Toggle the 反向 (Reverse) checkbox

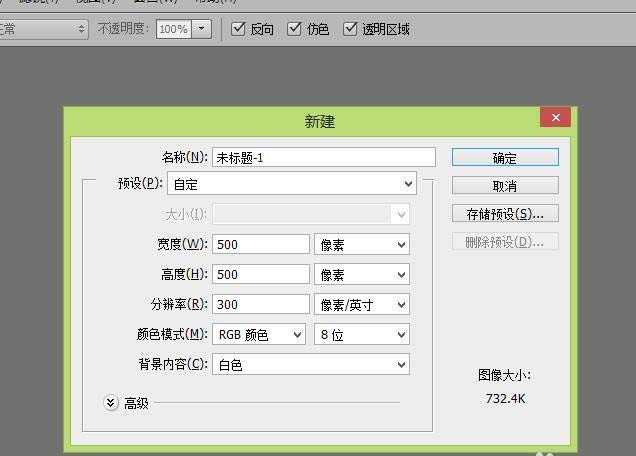pyautogui.click(x=238, y=29)
